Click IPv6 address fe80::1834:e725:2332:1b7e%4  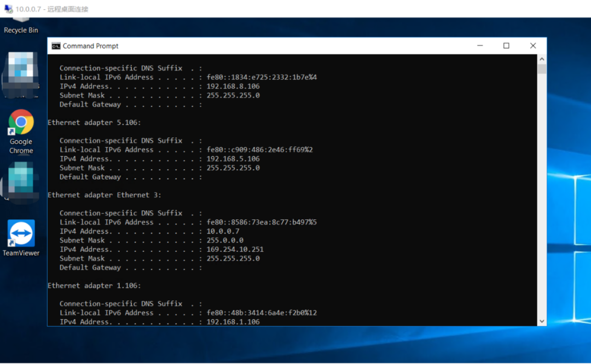(x=262, y=77)
